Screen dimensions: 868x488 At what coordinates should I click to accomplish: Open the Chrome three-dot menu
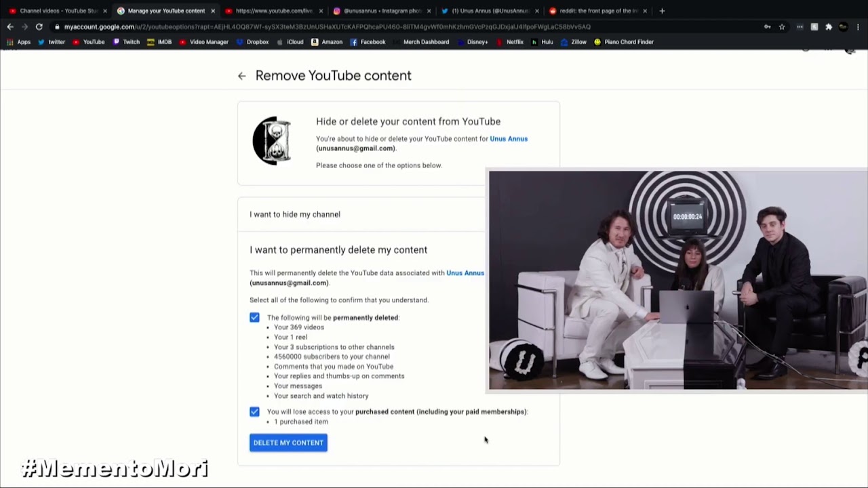pos(859,26)
